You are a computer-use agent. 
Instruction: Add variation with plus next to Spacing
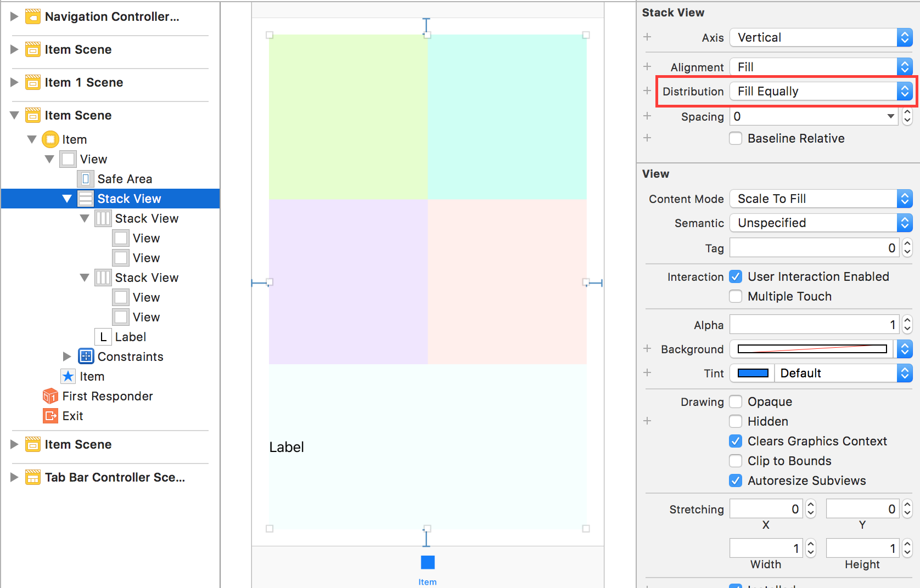coord(647,116)
